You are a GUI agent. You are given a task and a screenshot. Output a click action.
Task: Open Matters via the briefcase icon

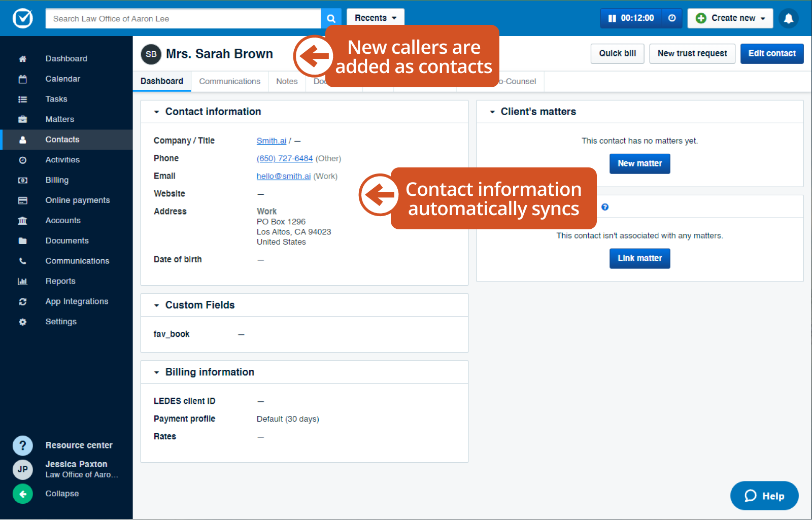pyautogui.click(x=23, y=119)
